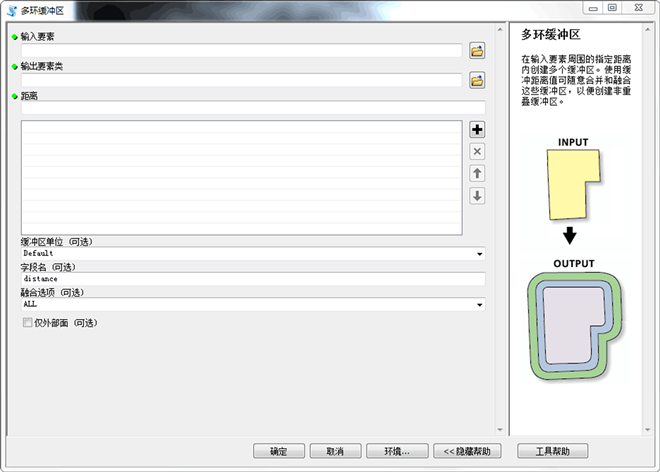Remove the selected distance with the X button
This screenshot has height=472, width=660.
click(477, 152)
